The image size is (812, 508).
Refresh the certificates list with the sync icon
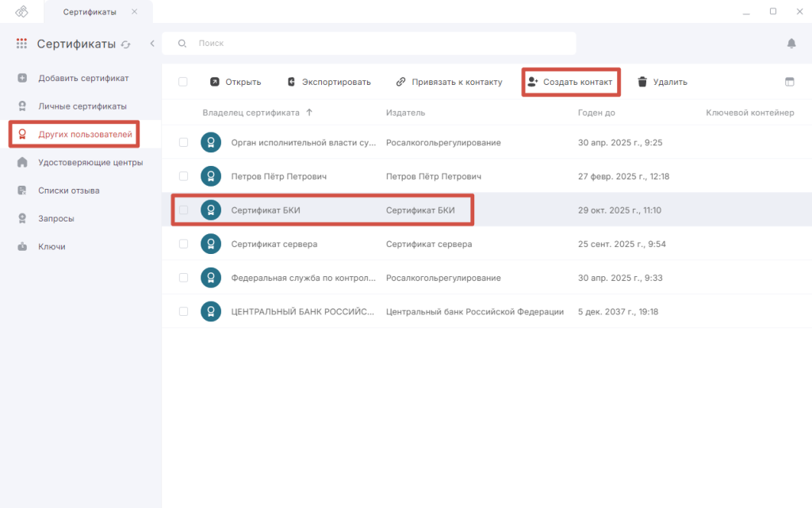[126, 44]
